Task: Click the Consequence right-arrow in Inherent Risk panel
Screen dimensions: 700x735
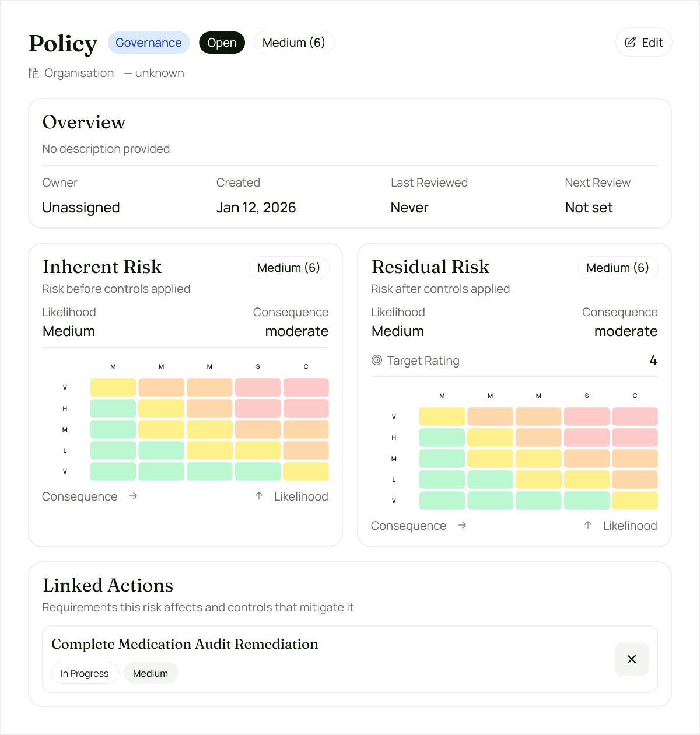Action: click(x=134, y=496)
